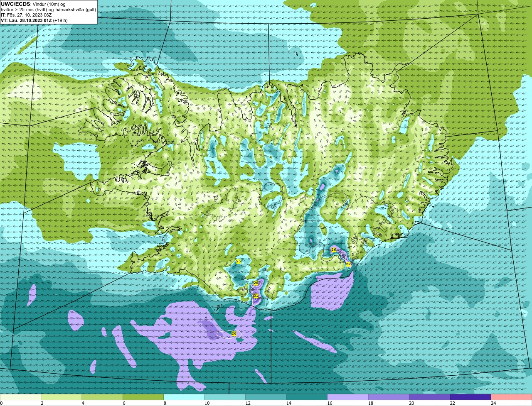The height and width of the screenshot is (406, 532).
Task: Select the yellow 31 max gust marker
Action: tap(256, 296)
